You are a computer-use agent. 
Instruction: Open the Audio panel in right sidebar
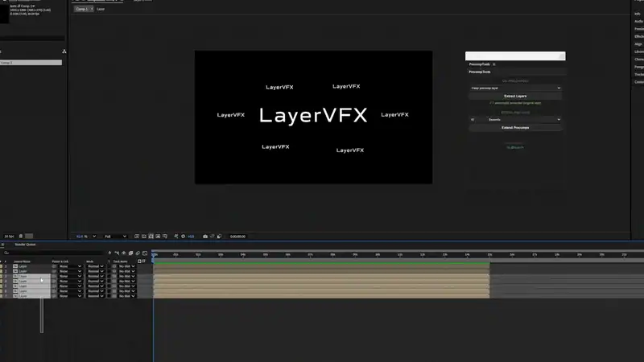[638, 22]
